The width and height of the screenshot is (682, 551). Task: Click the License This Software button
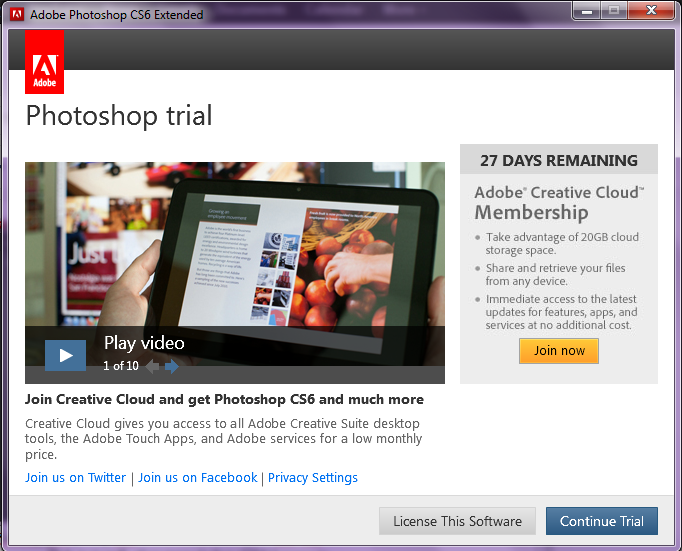coord(457,521)
